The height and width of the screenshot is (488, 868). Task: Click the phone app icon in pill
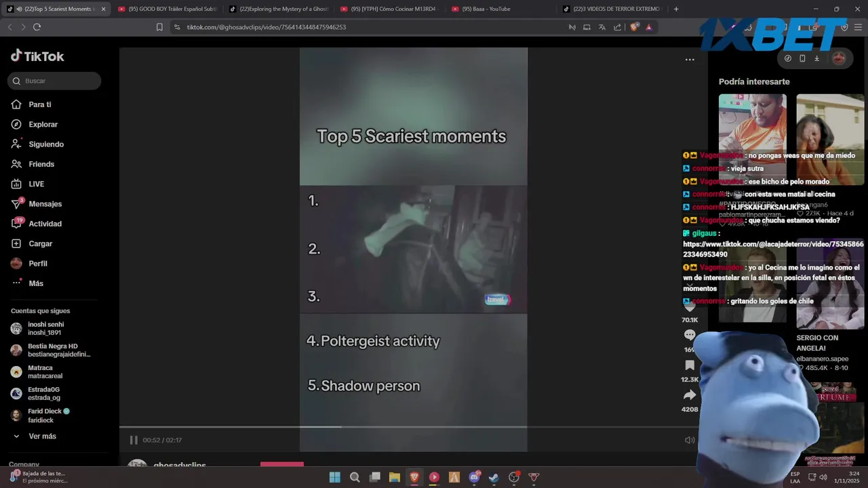802,58
